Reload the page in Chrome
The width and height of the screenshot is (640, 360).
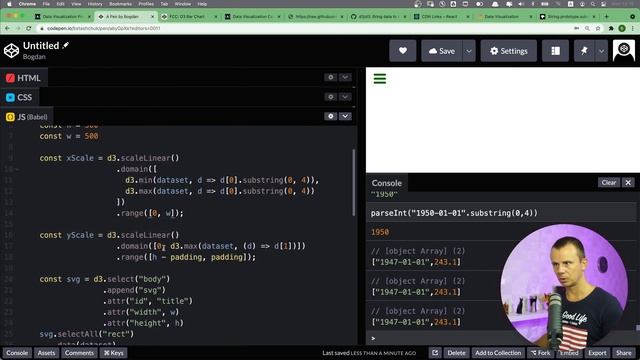tap(29, 28)
